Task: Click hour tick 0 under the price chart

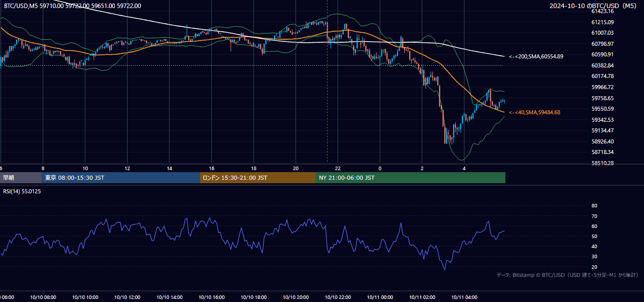Action: coord(380,168)
